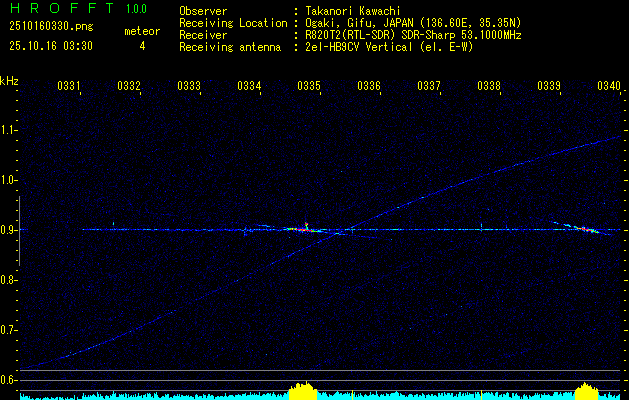Viewport: 629px width, 400px height.
Task: Click the 0338 time marker
Action: (x=489, y=85)
